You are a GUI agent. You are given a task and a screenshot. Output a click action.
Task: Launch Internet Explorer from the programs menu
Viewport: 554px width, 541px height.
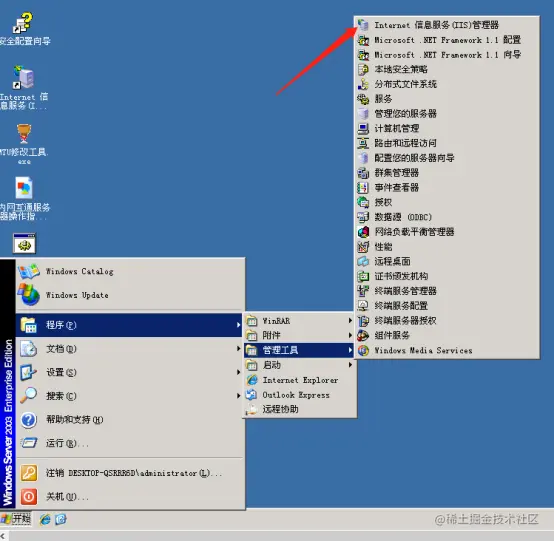(299, 380)
